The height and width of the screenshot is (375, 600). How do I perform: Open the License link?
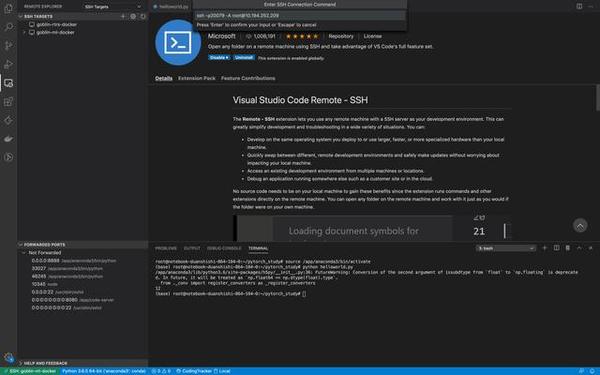click(372, 36)
